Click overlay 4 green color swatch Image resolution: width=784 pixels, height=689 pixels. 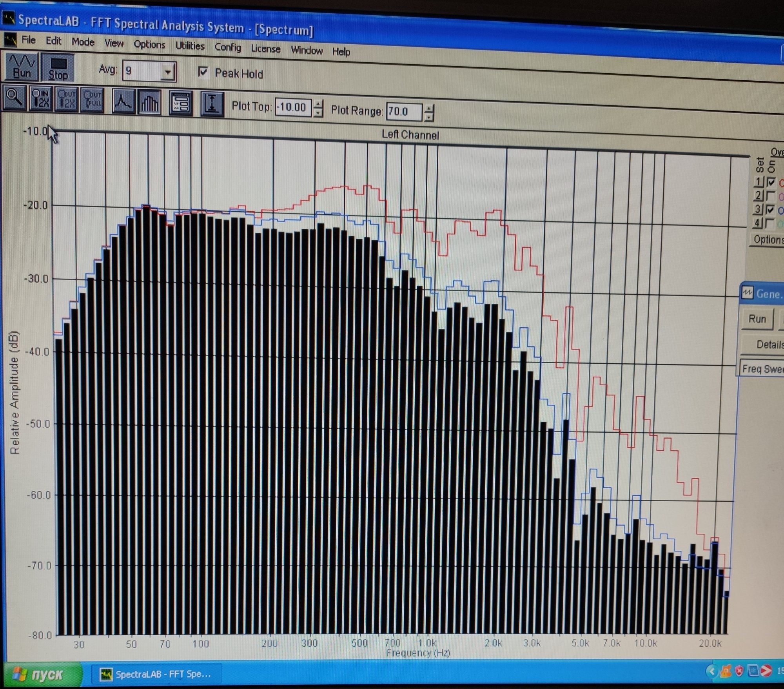(x=780, y=224)
